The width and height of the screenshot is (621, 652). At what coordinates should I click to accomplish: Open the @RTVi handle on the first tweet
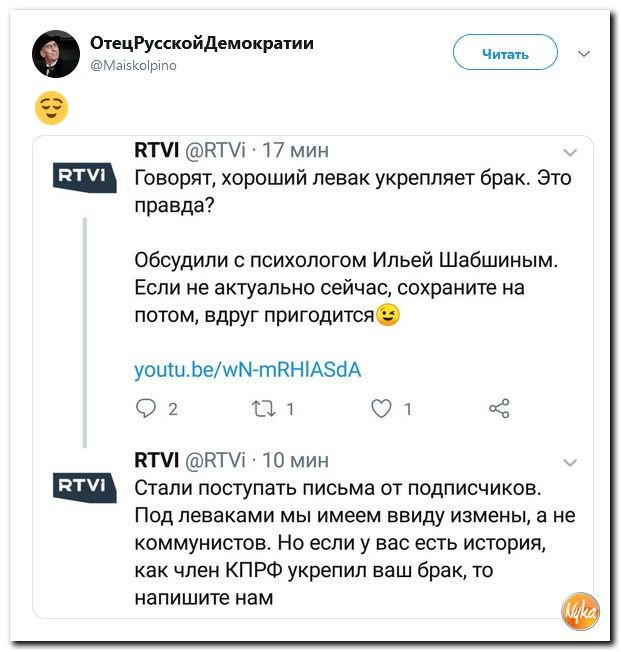tap(215, 151)
